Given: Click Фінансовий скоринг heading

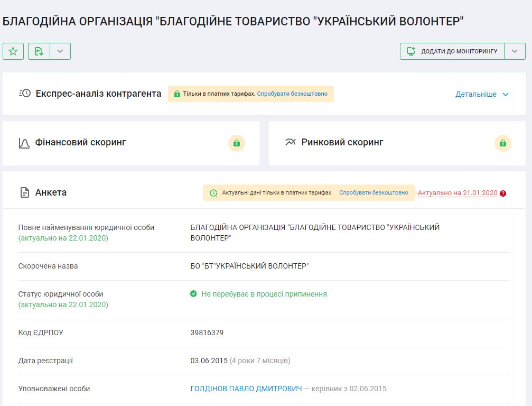Looking at the screenshot, I should point(80,142).
